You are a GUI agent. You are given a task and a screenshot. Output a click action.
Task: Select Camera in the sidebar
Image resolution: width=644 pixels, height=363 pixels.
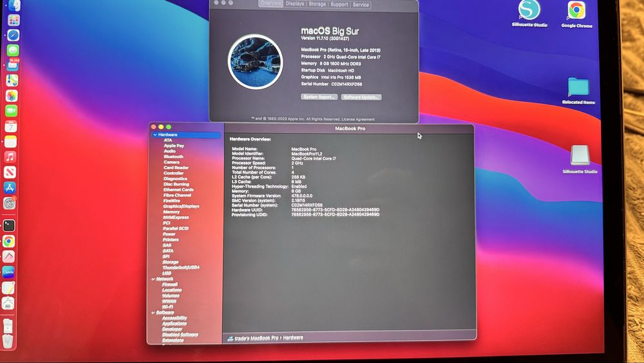[x=171, y=162]
